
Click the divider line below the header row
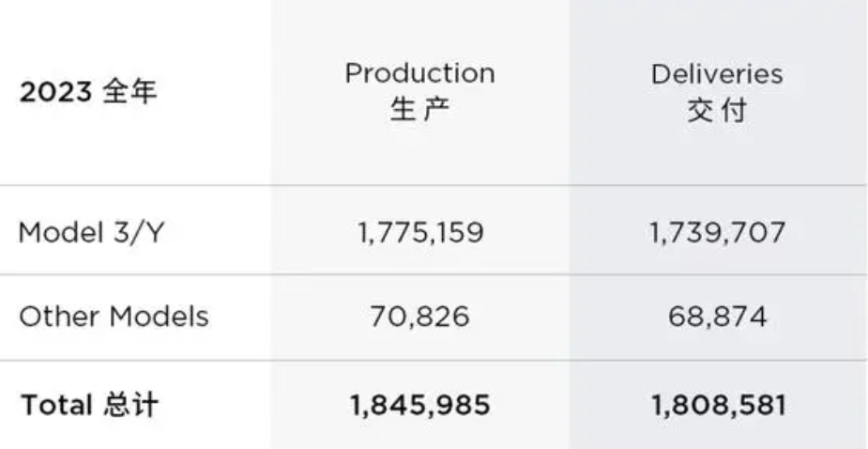click(141, 185)
